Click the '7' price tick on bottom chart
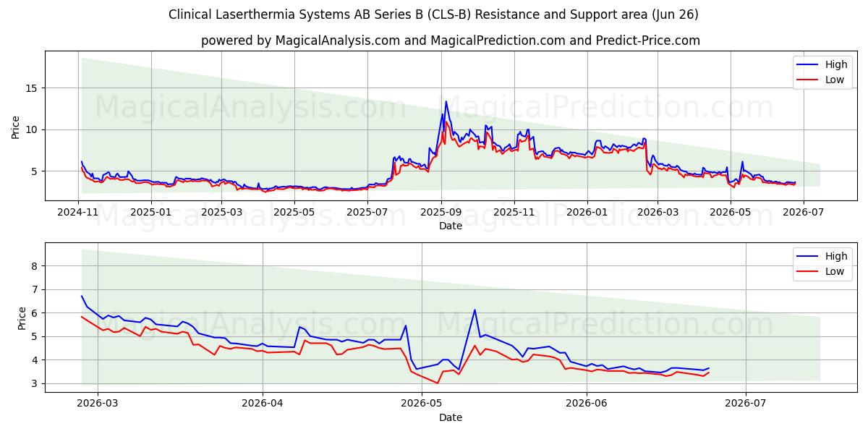 [x=36, y=289]
